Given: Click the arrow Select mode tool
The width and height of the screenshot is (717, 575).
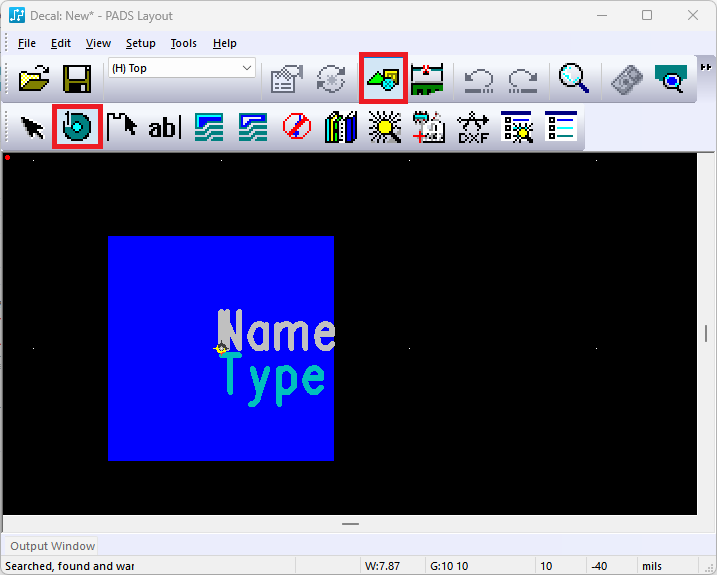Looking at the screenshot, I should point(33,128).
